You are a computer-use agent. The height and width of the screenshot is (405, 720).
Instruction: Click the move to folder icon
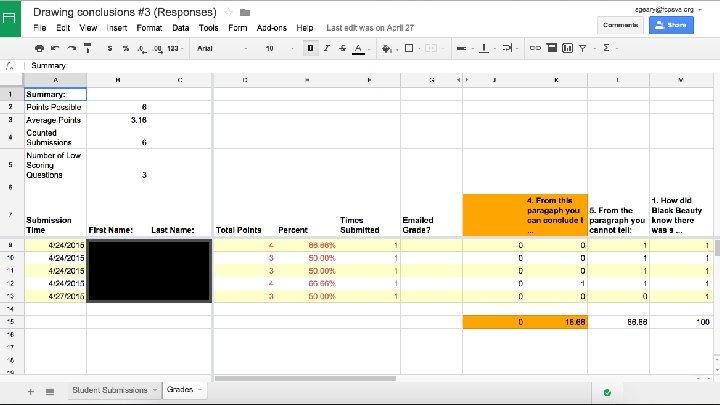[x=245, y=12]
